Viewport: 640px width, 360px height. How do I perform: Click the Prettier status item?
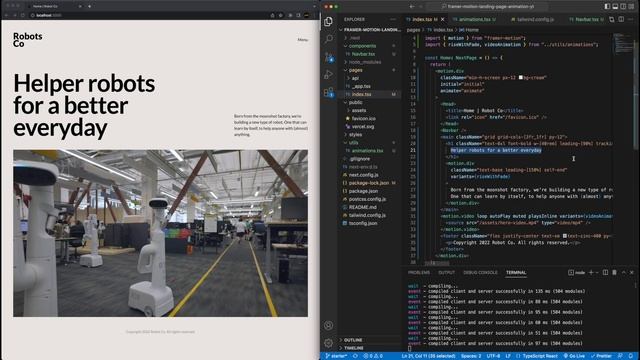coord(601,356)
